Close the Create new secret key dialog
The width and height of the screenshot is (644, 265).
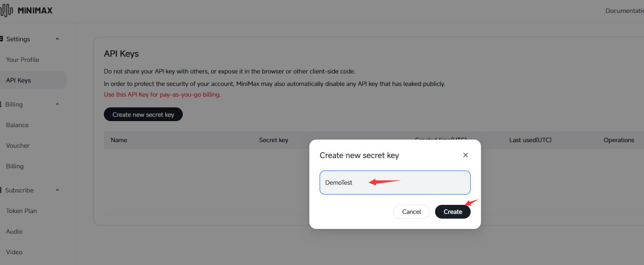click(466, 155)
